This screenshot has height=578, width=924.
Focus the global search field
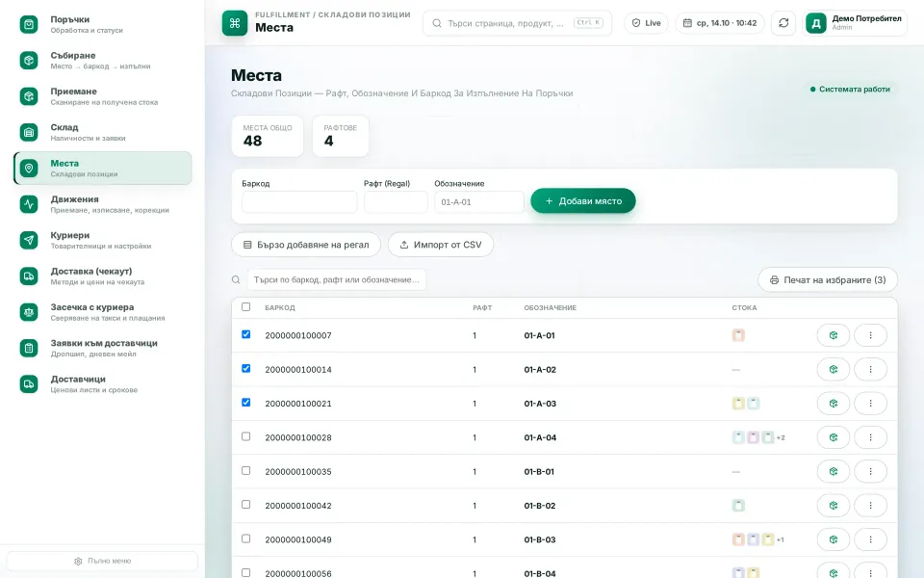[x=517, y=23]
